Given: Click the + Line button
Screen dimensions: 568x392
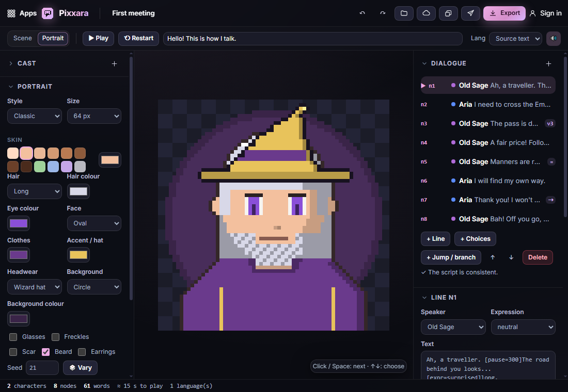Looking at the screenshot, I should pos(435,239).
